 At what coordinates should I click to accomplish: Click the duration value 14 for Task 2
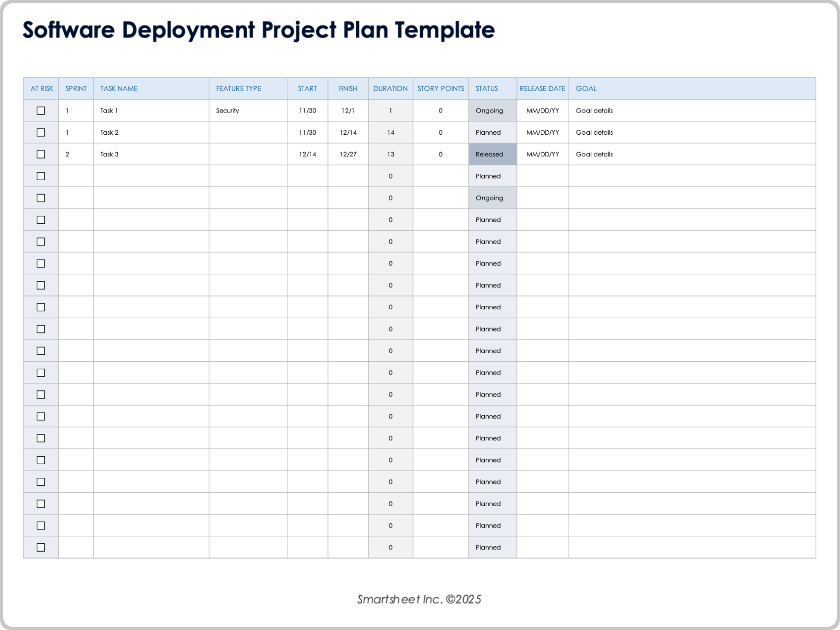[x=390, y=132]
